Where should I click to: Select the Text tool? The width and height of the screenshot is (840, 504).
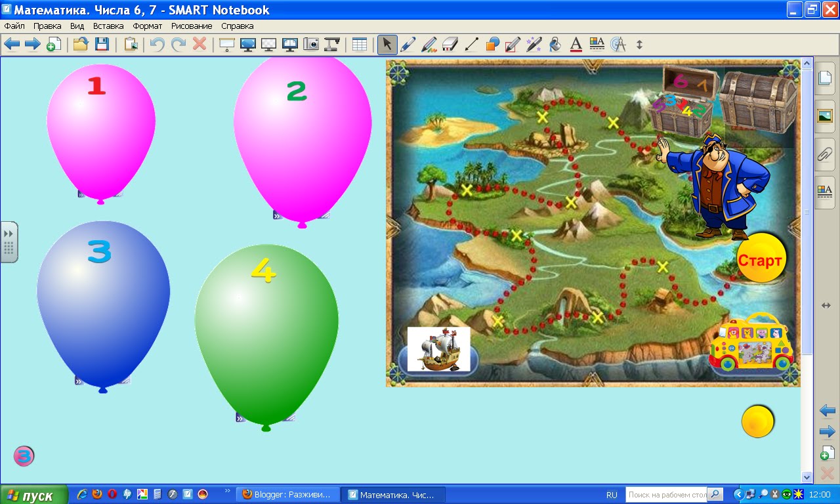click(576, 44)
